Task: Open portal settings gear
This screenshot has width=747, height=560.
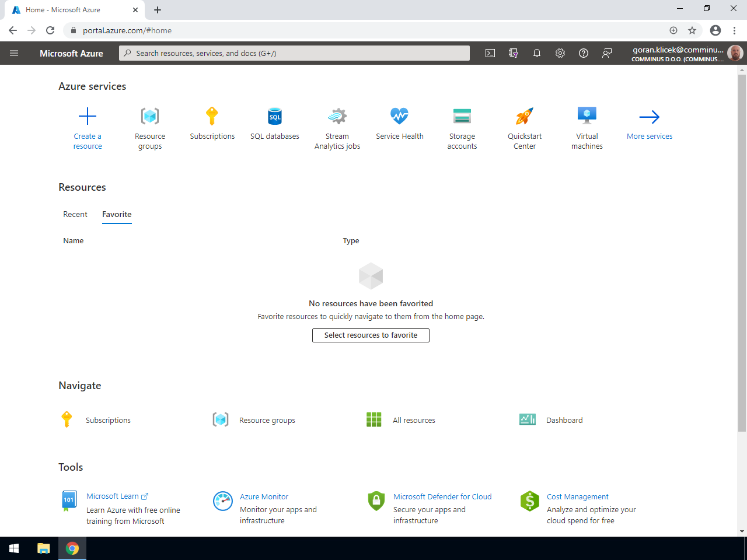Action: pos(560,53)
